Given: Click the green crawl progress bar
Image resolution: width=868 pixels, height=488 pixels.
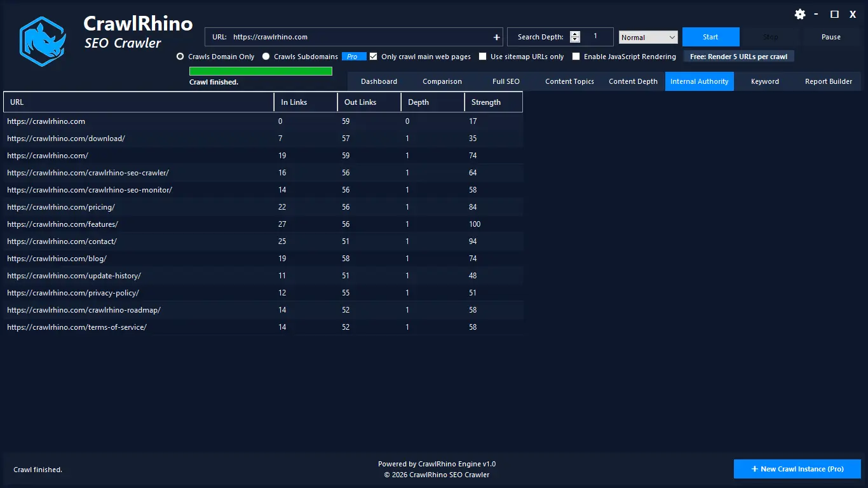Looking at the screenshot, I should 261,71.
